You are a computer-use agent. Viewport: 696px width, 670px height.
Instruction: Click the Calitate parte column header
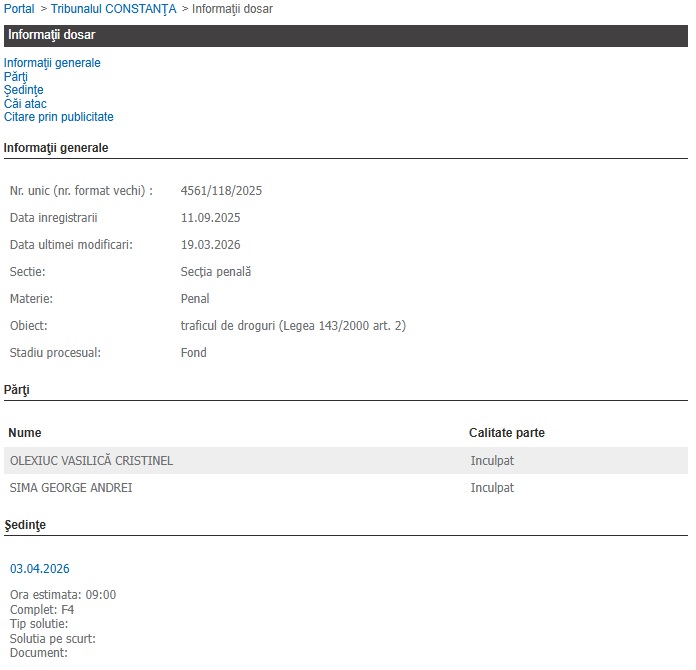pos(507,433)
